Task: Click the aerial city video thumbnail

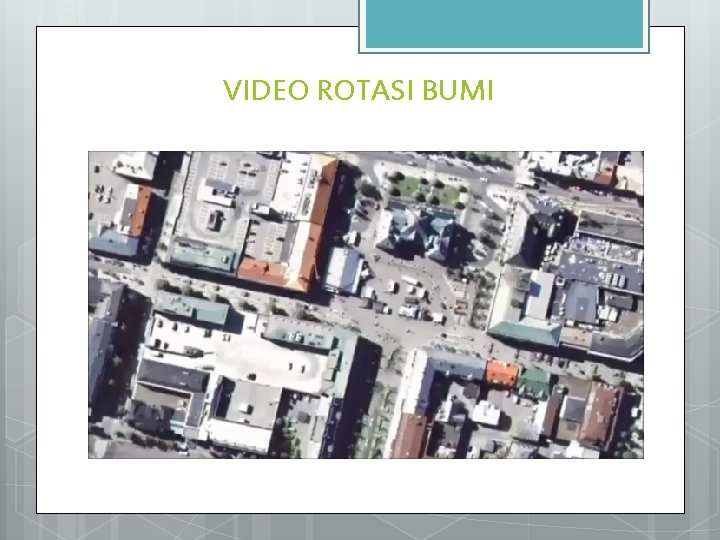Action: coord(366,305)
